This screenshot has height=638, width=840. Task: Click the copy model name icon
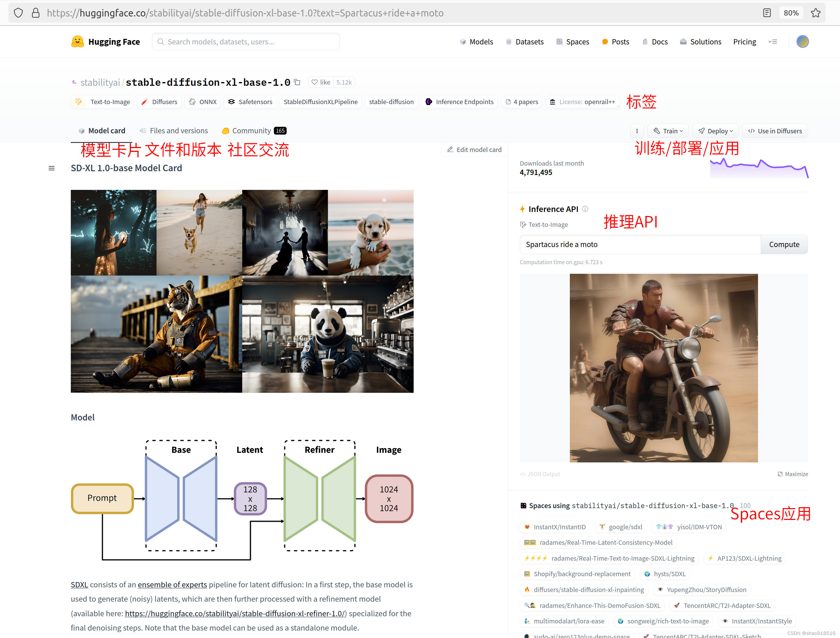(297, 82)
